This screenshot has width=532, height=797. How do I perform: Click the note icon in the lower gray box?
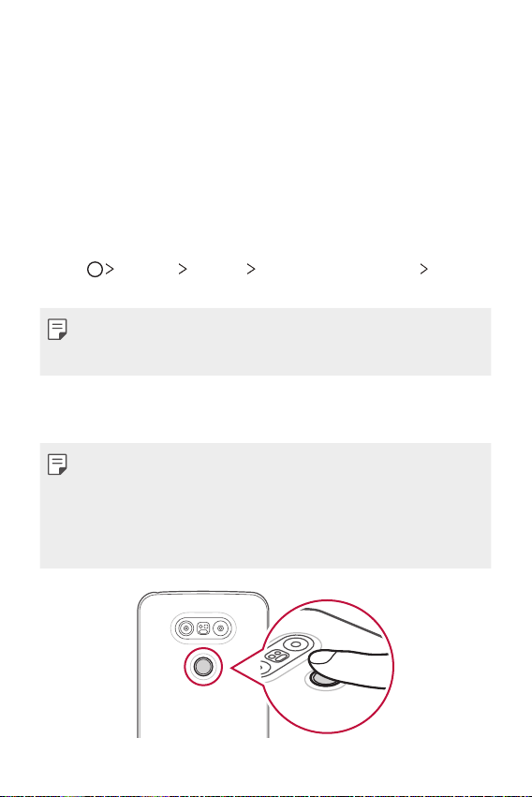click(57, 465)
